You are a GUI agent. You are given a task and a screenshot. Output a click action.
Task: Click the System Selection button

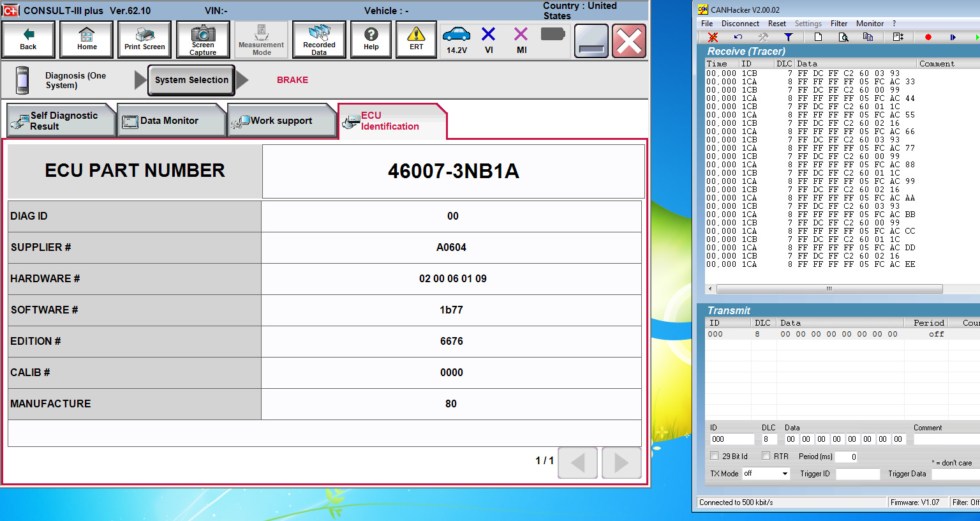point(191,80)
